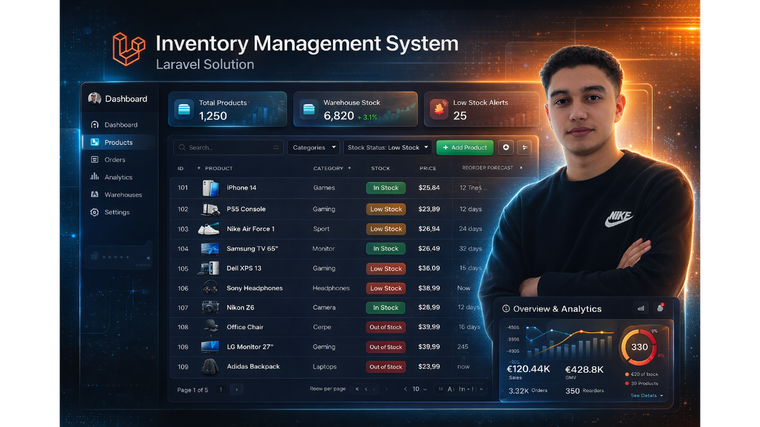Click the €120.44K sales figure
The width and height of the screenshot is (760, 427).
tap(528, 369)
